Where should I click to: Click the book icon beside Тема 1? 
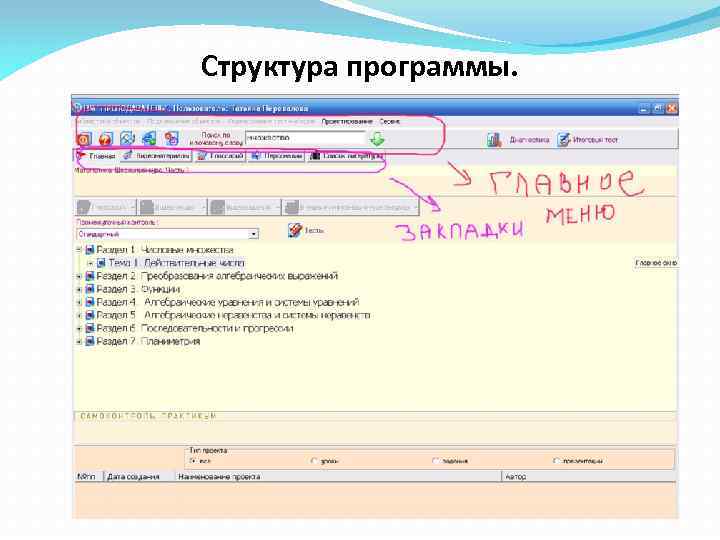[101, 263]
